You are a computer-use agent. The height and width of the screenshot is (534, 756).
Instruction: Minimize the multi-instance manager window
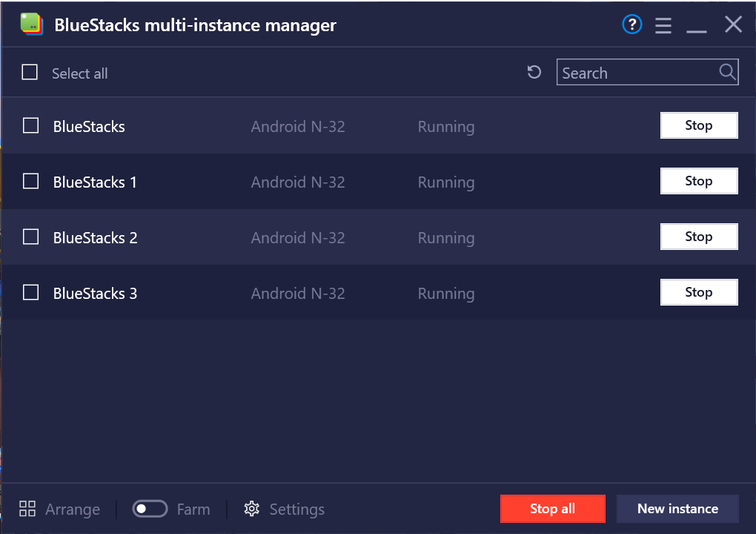click(696, 31)
